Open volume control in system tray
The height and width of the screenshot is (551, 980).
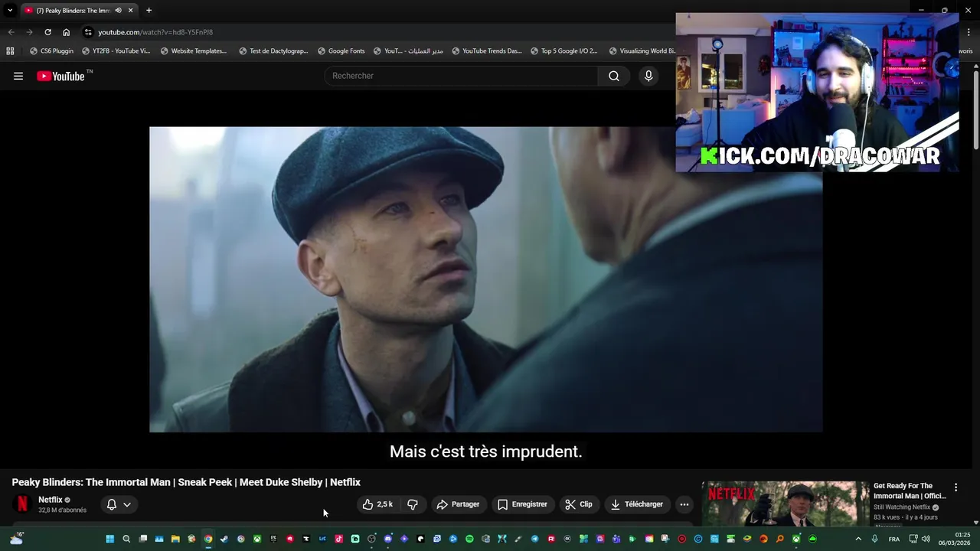[926, 539]
